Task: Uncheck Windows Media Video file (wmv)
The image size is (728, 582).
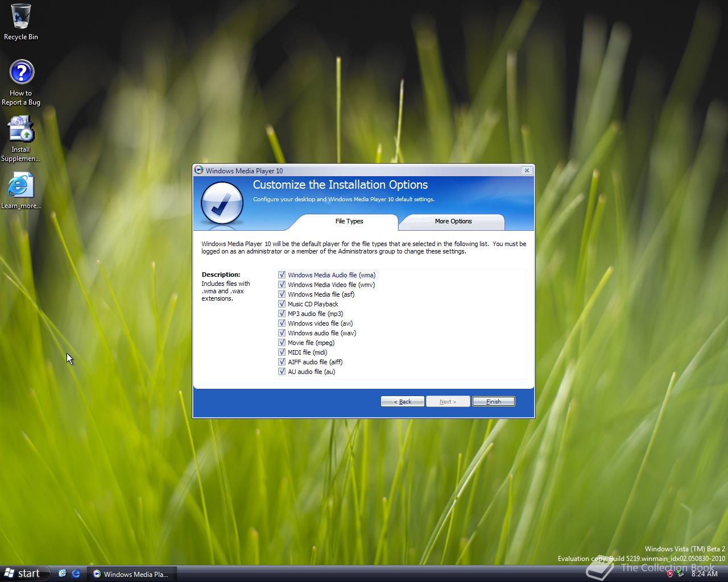Action: click(x=282, y=285)
